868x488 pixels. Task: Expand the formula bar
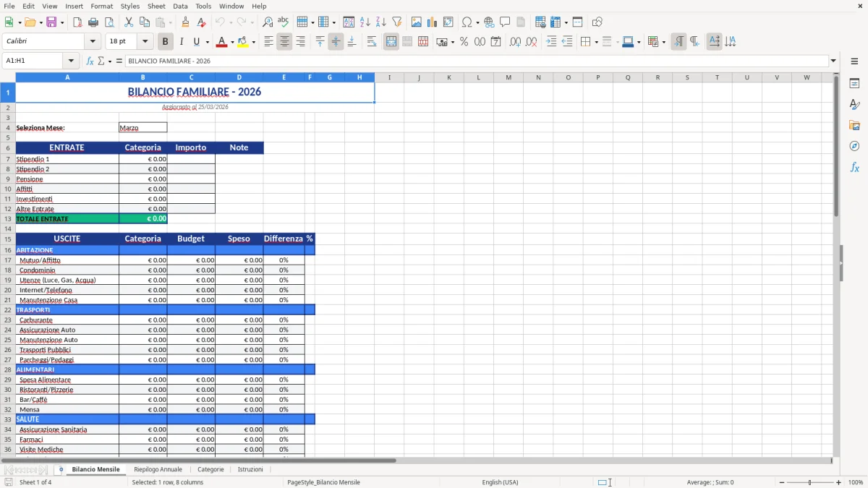point(833,61)
